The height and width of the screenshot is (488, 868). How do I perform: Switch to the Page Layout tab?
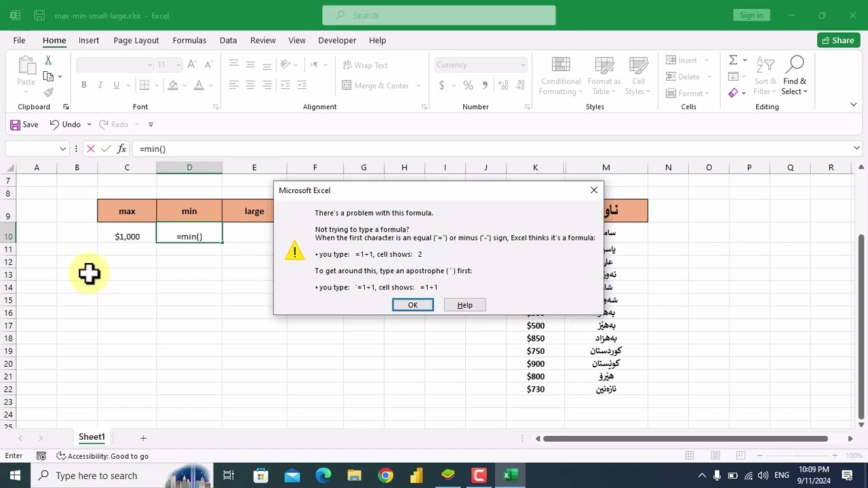(x=136, y=41)
